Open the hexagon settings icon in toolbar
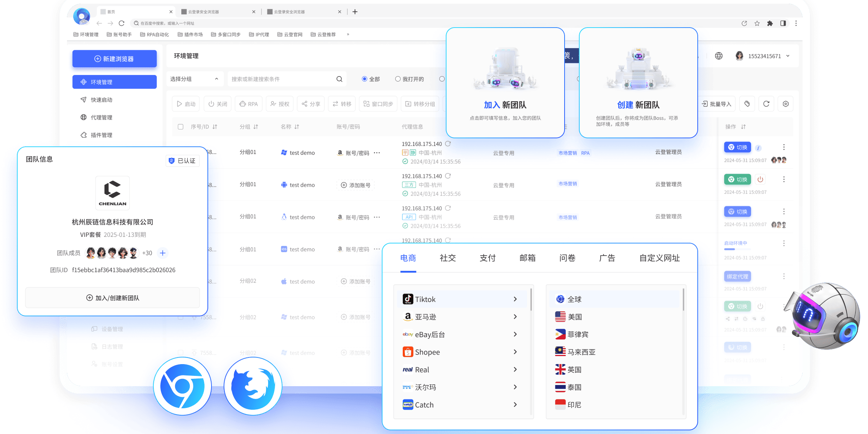 point(786,104)
